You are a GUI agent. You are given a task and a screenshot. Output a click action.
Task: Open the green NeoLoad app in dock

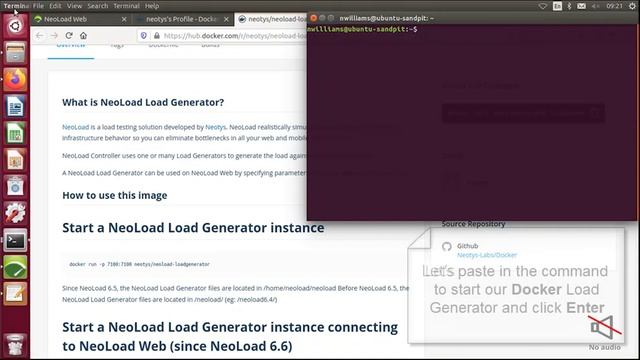point(15,267)
